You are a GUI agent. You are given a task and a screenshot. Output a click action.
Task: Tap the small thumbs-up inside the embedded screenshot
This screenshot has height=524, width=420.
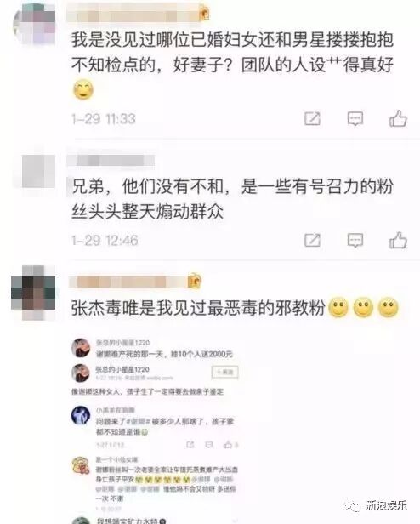[x=228, y=445]
